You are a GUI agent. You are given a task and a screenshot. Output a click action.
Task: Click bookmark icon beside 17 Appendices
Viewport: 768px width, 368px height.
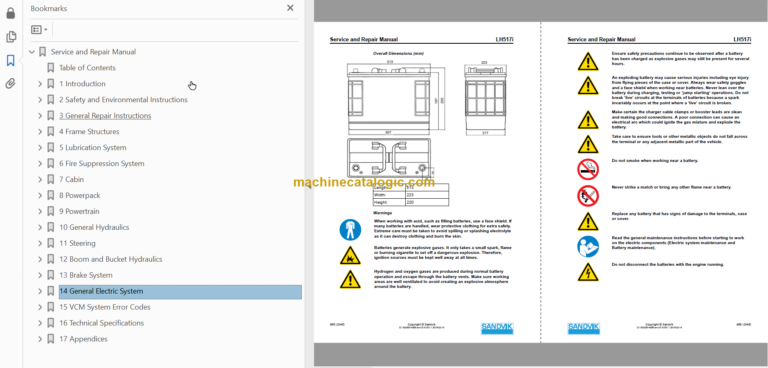[50, 339]
